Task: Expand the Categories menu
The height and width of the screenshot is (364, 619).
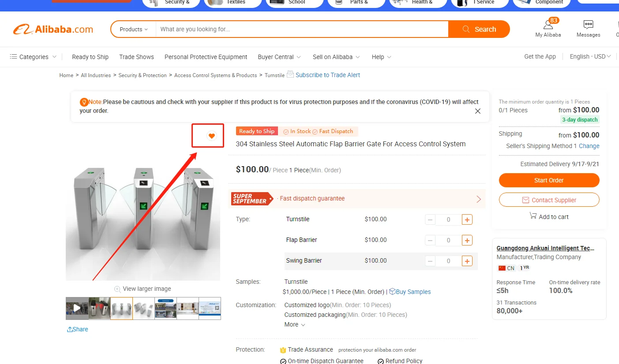Action: click(33, 57)
